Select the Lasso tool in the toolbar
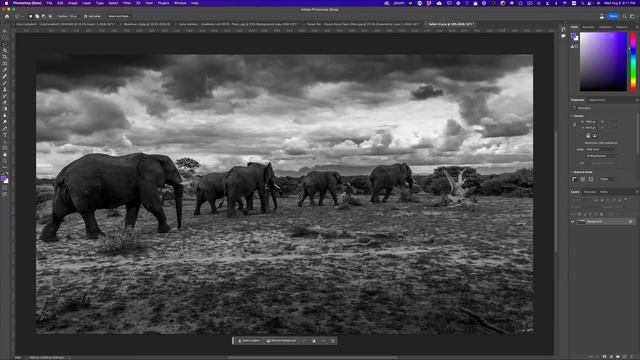This screenshot has height=360, width=640. pos(5,44)
